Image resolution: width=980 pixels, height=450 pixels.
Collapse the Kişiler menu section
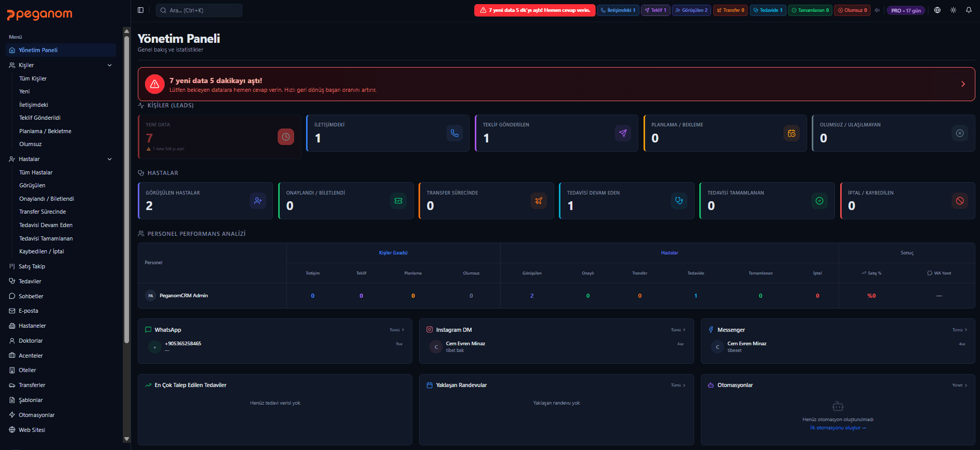click(x=109, y=66)
